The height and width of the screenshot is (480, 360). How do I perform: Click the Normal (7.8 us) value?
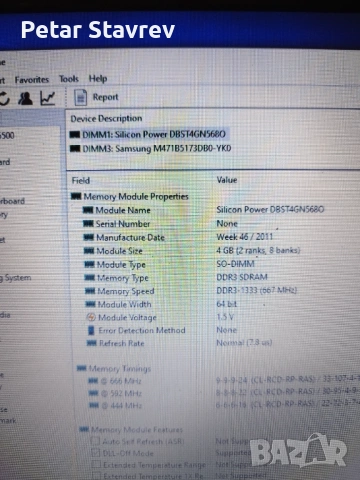244,343
